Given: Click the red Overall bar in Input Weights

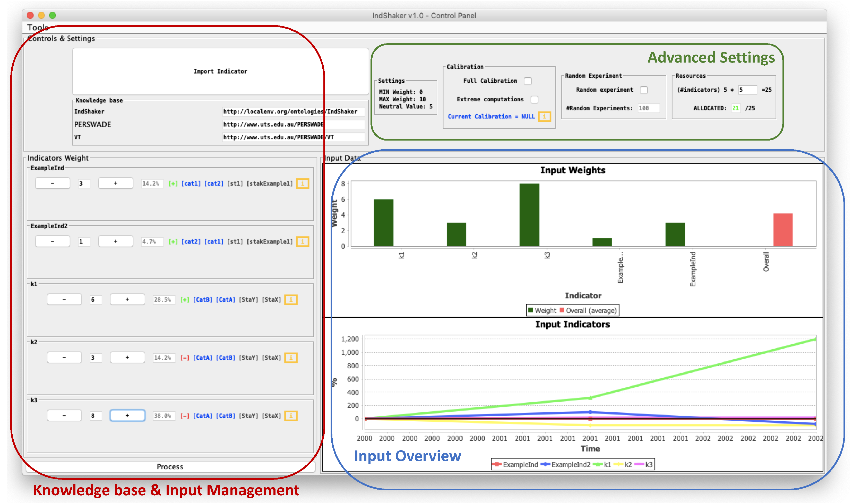Looking at the screenshot, I should click(782, 230).
